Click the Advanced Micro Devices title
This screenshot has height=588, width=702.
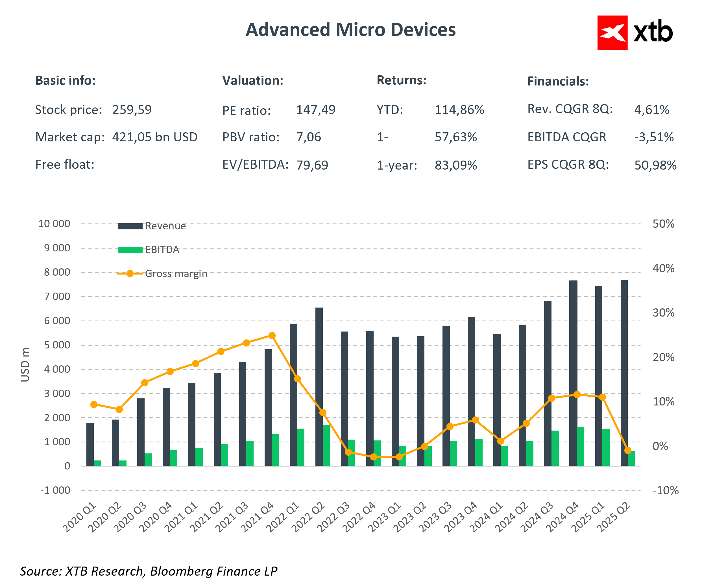point(350,29)
